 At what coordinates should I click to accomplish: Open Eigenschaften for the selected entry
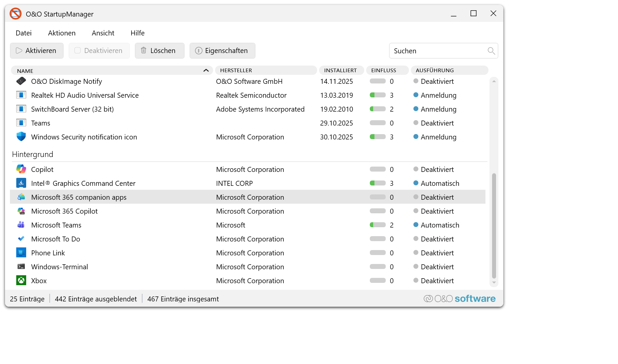tap(222, 51)
